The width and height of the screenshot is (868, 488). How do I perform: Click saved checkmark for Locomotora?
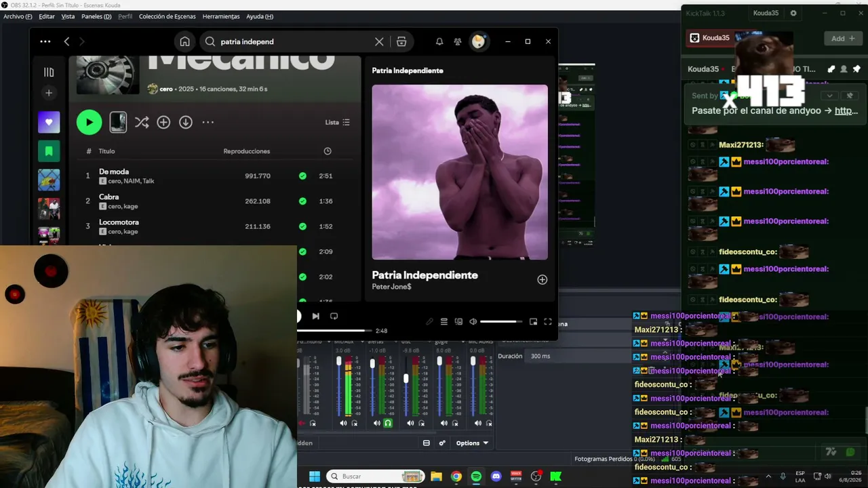302,226
